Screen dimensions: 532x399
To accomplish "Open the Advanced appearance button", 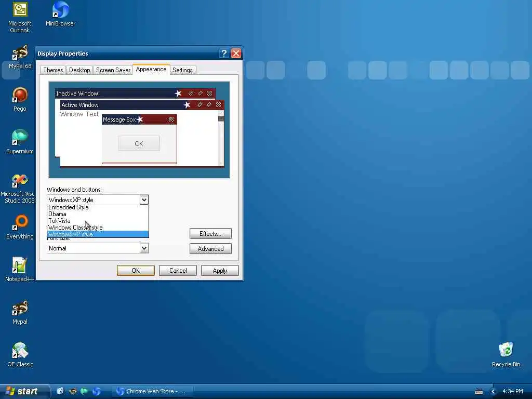I will coord(210,249).
